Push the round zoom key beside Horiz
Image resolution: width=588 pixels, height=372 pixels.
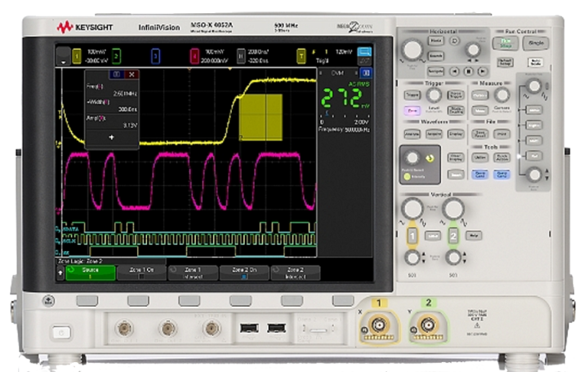pyautogui.click(x=455, y=41)
